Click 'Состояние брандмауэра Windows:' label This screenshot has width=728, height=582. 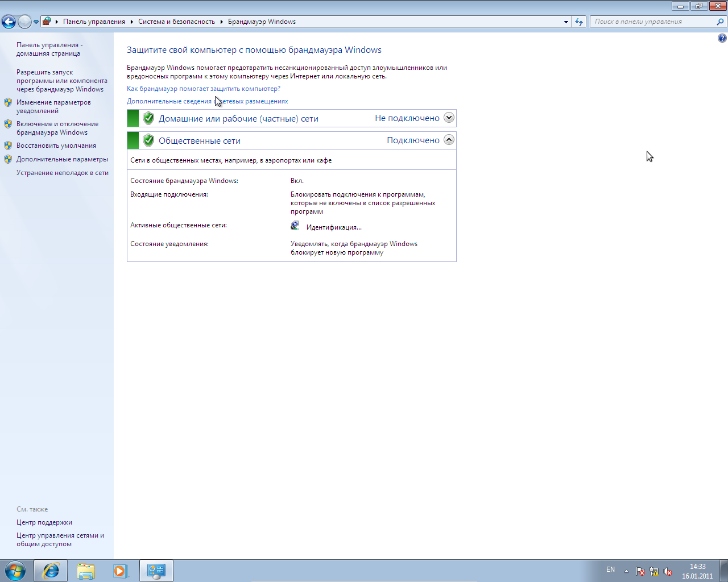(184, 181)
